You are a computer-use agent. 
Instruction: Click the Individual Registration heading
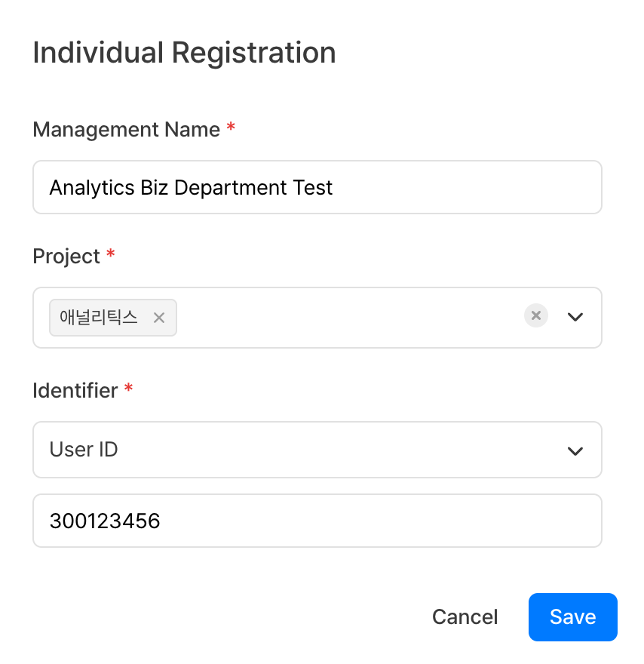point(184,53)
